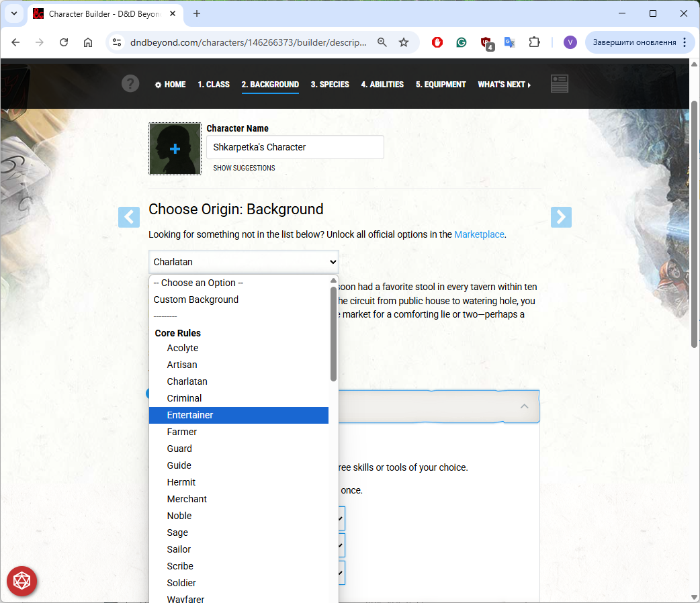Click the character sheet icon in navbar
Screen dimensions: 700x603
[560, 84]
